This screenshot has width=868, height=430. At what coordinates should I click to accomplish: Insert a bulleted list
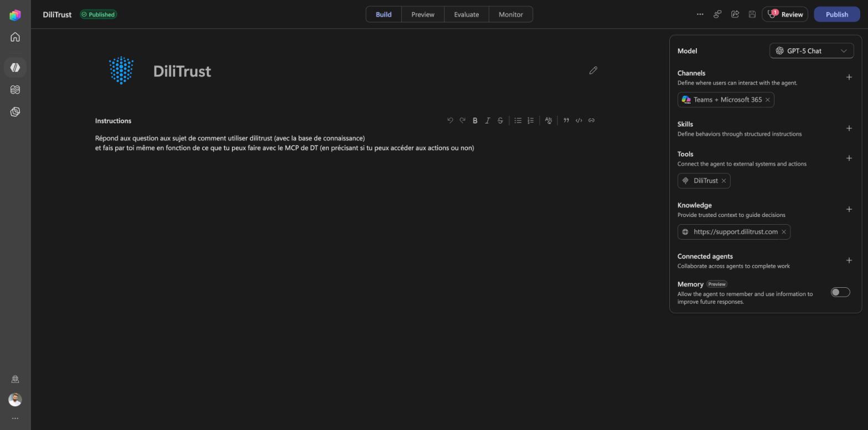[518, 121]
